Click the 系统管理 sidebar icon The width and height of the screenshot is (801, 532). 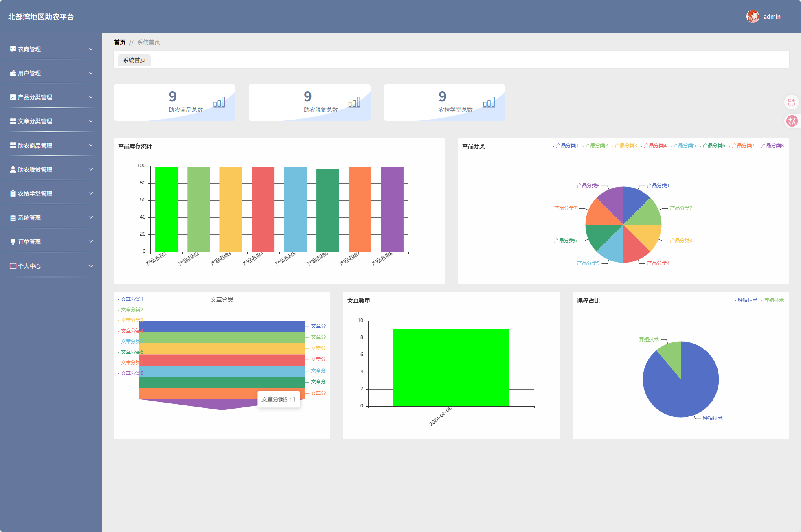click(13, 217)
